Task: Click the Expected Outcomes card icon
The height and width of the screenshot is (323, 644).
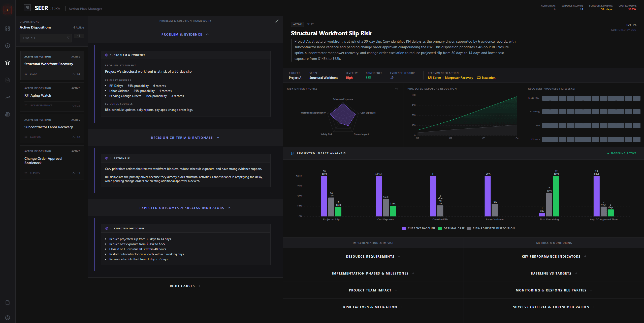Action: pos(107,228)
